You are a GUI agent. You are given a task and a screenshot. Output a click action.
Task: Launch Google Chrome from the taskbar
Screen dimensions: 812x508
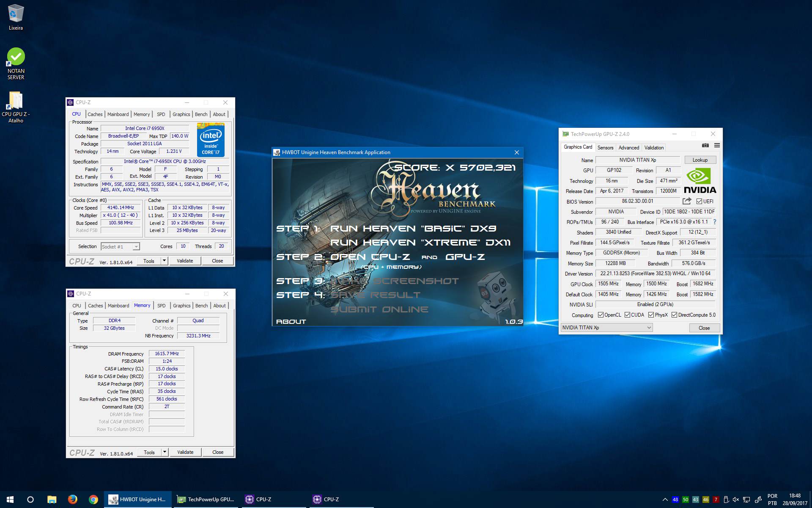click(x=93, y=500)
